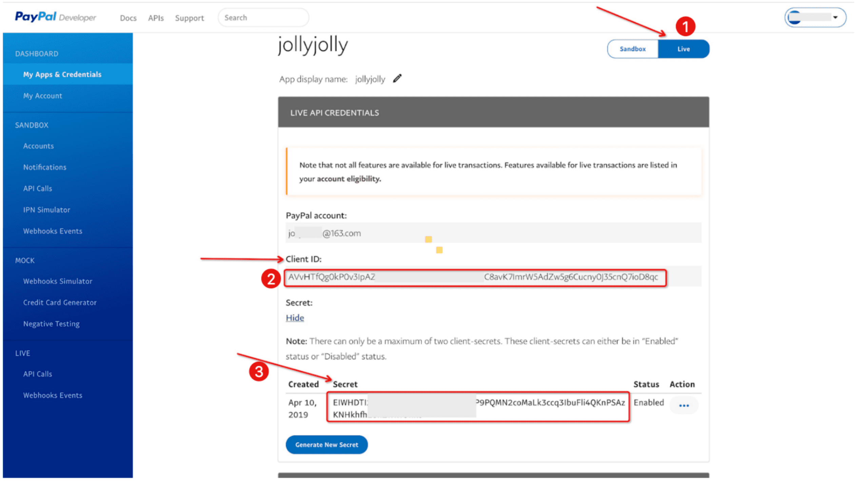Open Sandbox Notifications section
The width and height of the screenshot is (868, 484).
click(45, 167)
